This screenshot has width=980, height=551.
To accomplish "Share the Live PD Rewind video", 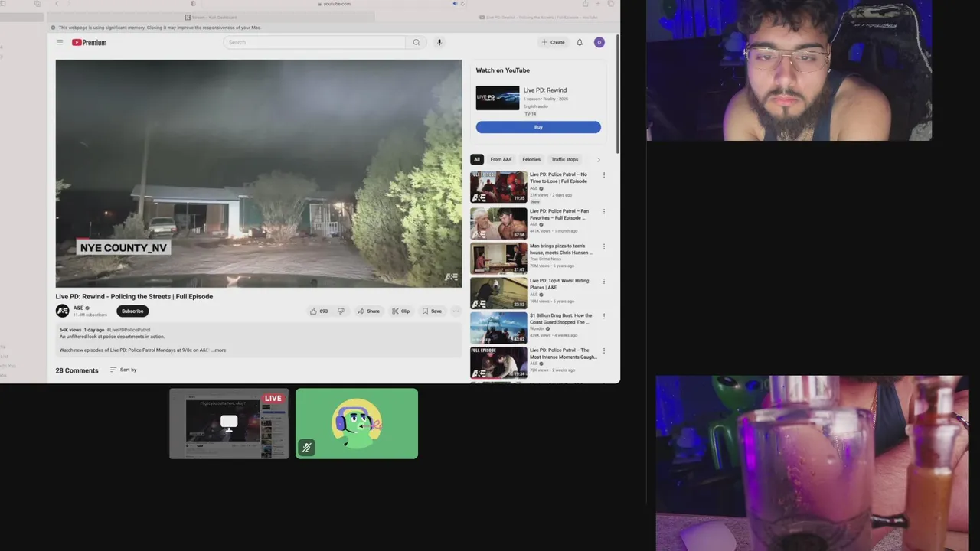I will pos(369,311).
